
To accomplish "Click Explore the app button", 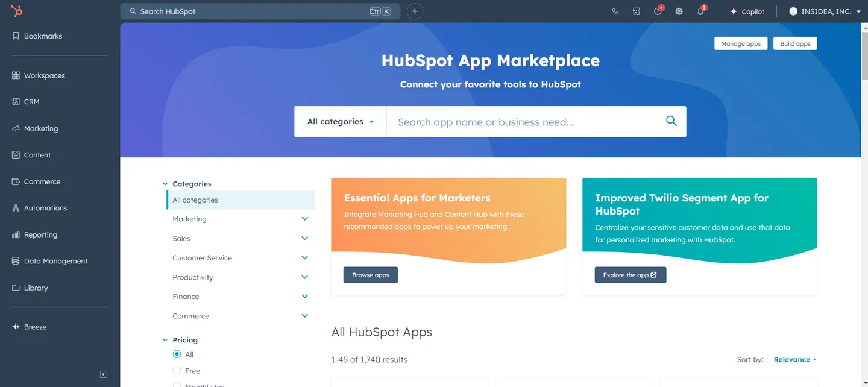I will click(x=631, y=275).
